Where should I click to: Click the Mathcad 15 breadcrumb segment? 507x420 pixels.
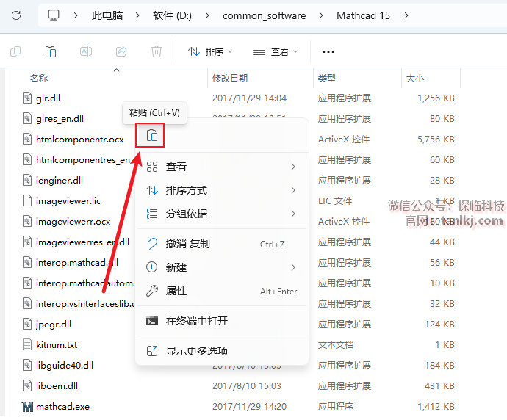tap(363, 15)
